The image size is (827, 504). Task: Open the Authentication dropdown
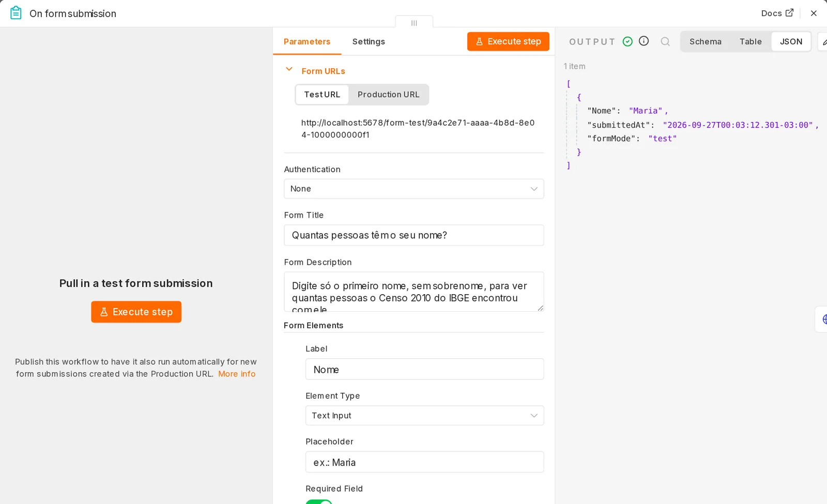point(413,189)
